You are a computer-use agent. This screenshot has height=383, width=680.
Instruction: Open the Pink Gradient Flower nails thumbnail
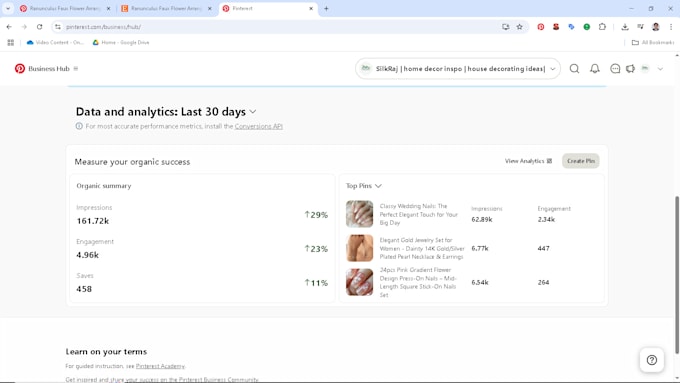point(359,282)
